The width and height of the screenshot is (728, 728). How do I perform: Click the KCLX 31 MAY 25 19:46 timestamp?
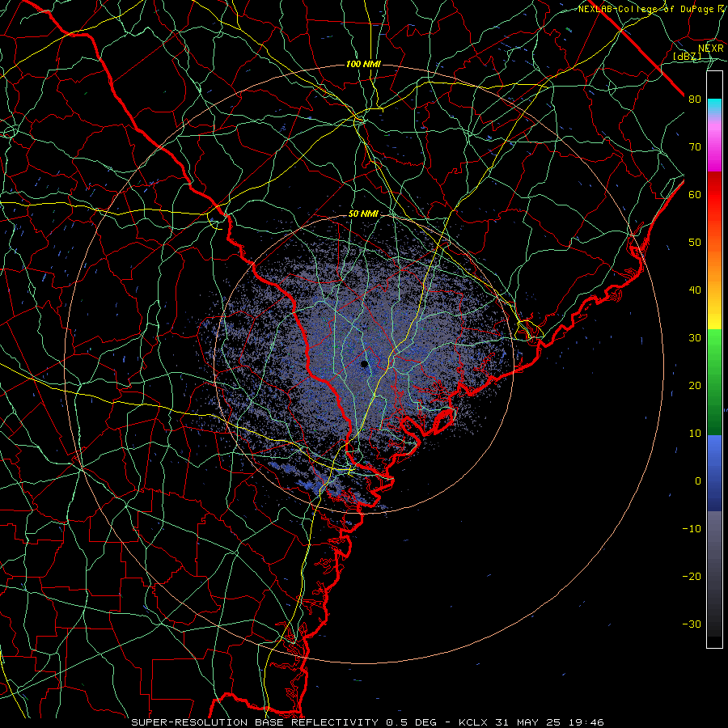coord(531,722)
